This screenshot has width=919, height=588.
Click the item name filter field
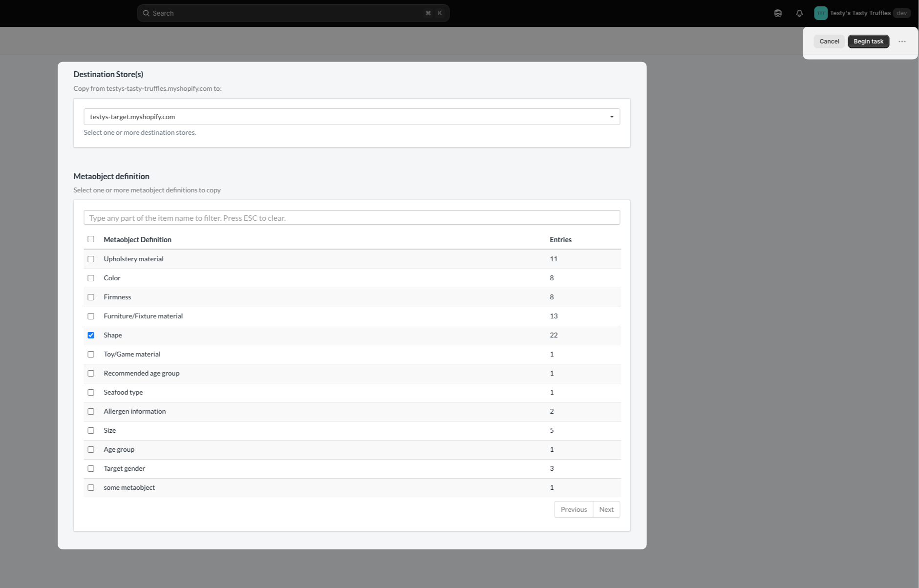tap(352, 218)
